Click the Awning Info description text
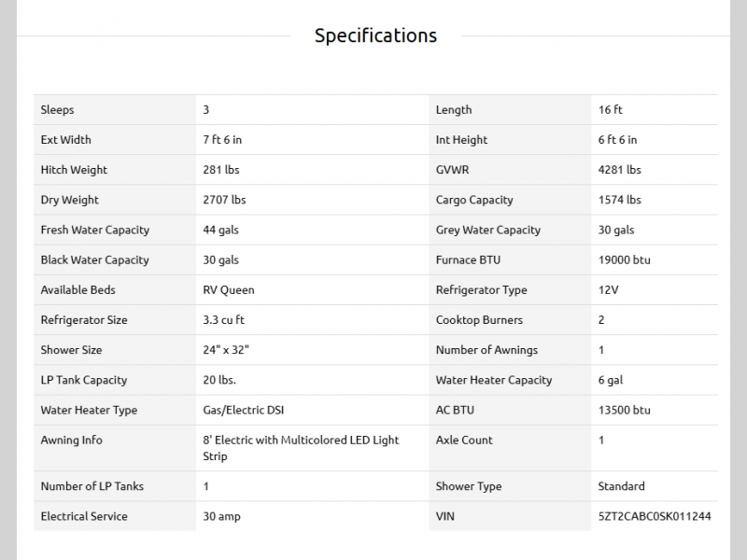Viewport: 747px width, 560px height. [x=301, y=448]
